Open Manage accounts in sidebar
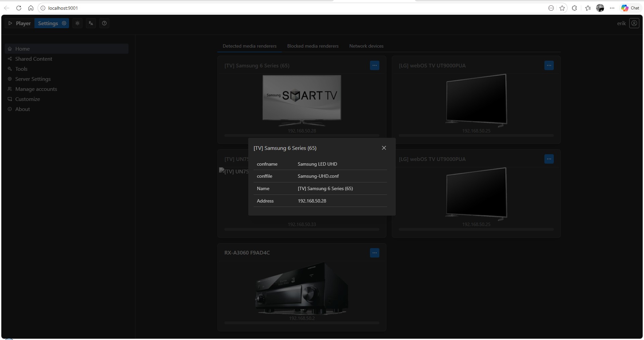Image resolution: width=644 pixels, height=340 pixels. pyautogui.click(x=67, y=89)
